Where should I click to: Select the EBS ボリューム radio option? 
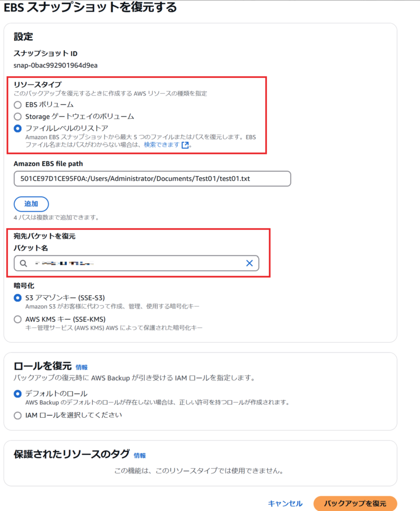(x=17, y=104)
